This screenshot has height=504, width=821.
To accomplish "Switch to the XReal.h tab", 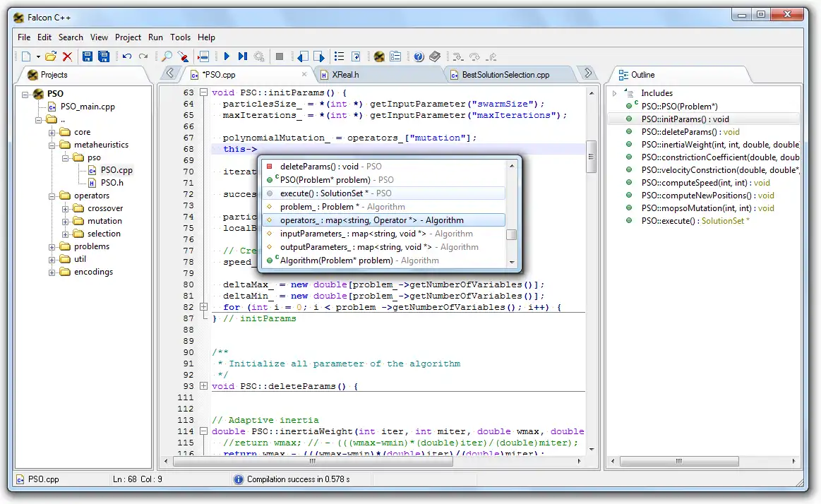I will 346,74.
